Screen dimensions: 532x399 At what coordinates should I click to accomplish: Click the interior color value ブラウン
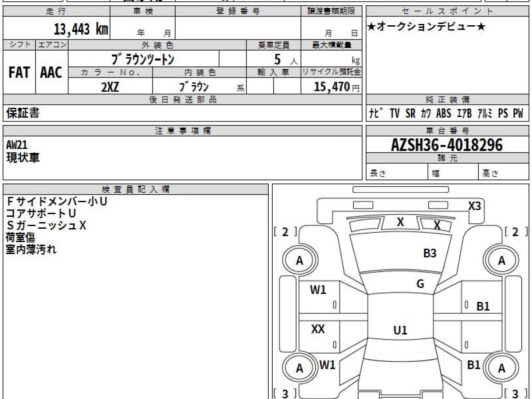[x=194, y=87]
